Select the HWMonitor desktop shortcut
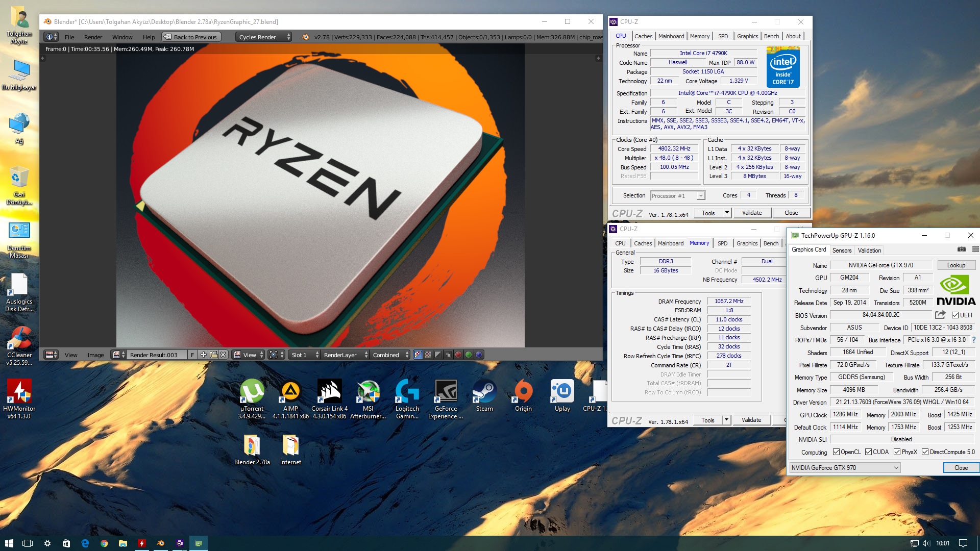Viewport: 980px width, 551px height. click(19, 399)
